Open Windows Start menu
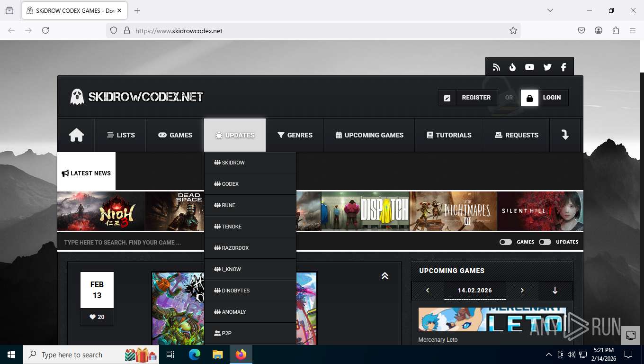 pos(11,355)
